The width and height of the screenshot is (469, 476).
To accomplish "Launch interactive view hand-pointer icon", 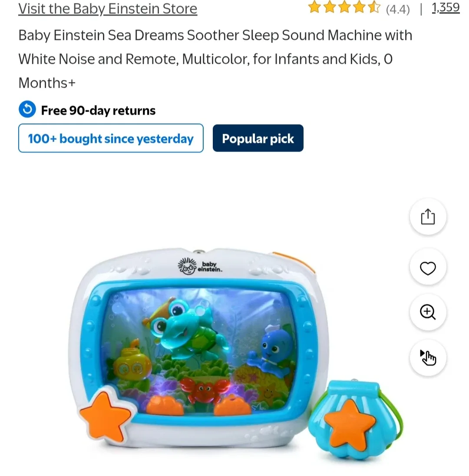I will click(x=428, y=357).
